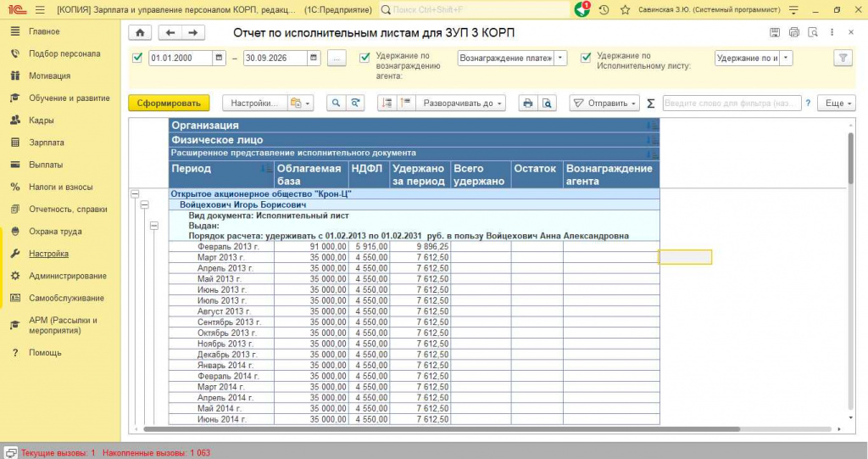The width and height of the screenshot is (868, 459).
Task: Click the print preview icon
Action: click(547, 104)
